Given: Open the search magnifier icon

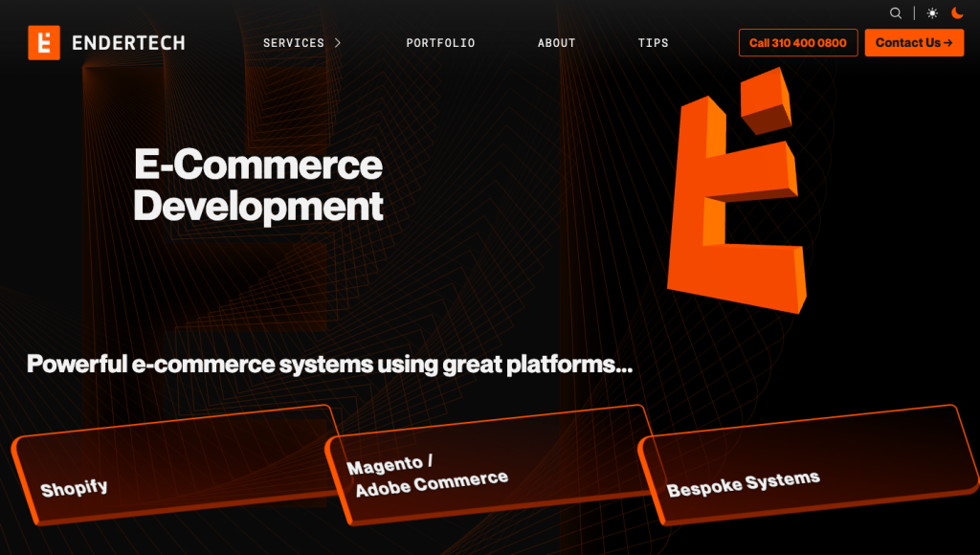Looking at the screenshot, I should click(x=896, y=13).
